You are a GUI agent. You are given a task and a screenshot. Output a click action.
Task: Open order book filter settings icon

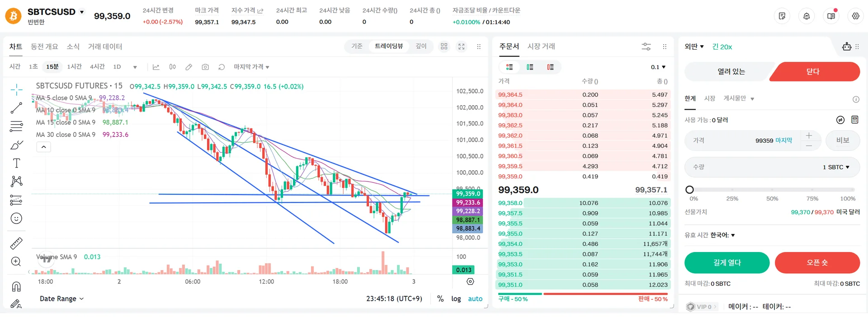(646, 47)
